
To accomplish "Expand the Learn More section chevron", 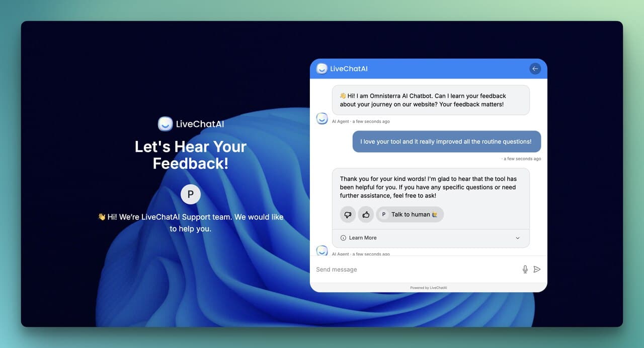I will [x=518, y=238].
